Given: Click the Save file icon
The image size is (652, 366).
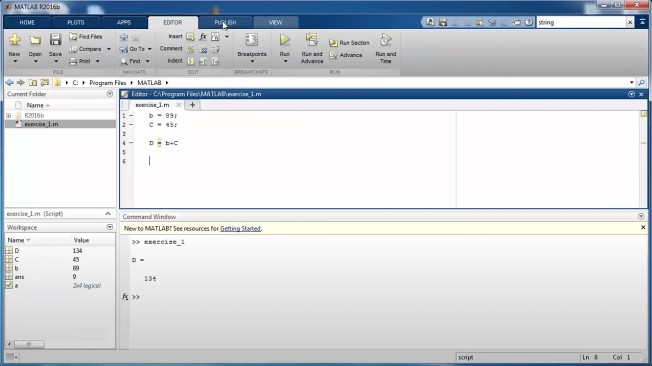Looking at the screenshot, I should [x=55, y=40].
